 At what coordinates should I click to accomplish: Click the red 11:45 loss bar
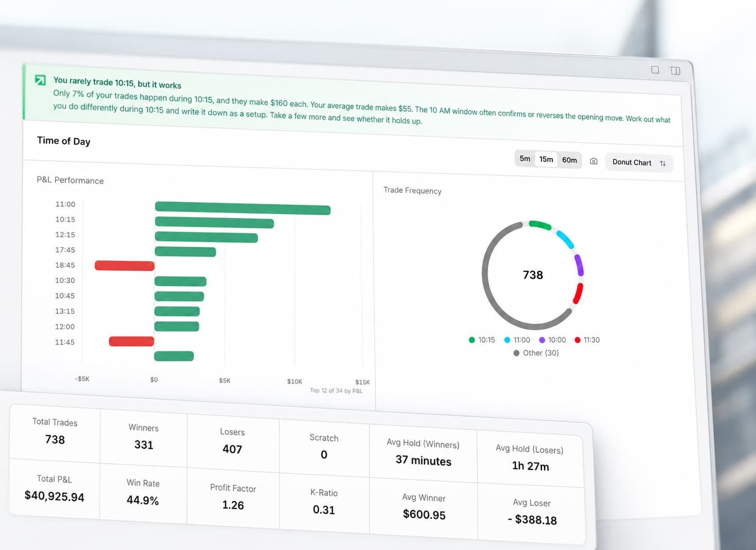coord(132,341)
